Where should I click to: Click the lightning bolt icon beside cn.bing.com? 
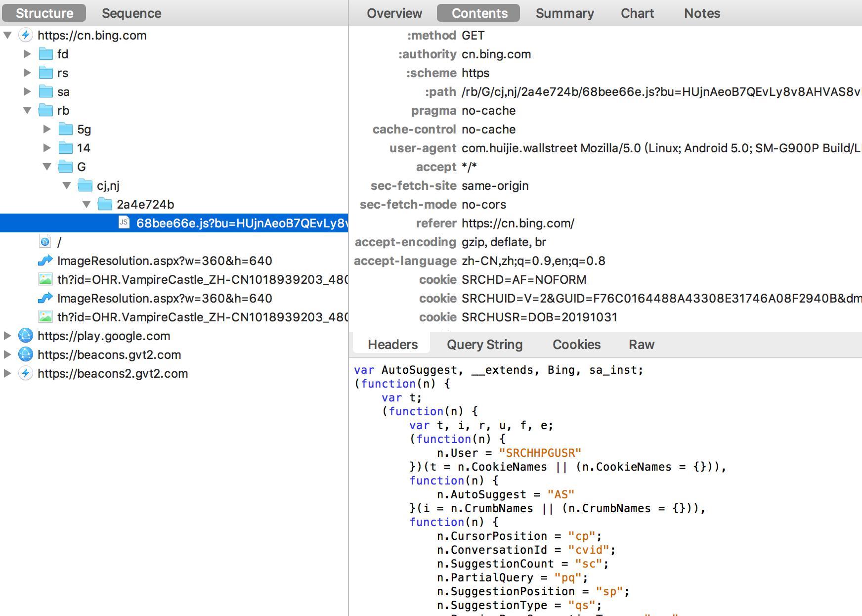click(26, 35)
